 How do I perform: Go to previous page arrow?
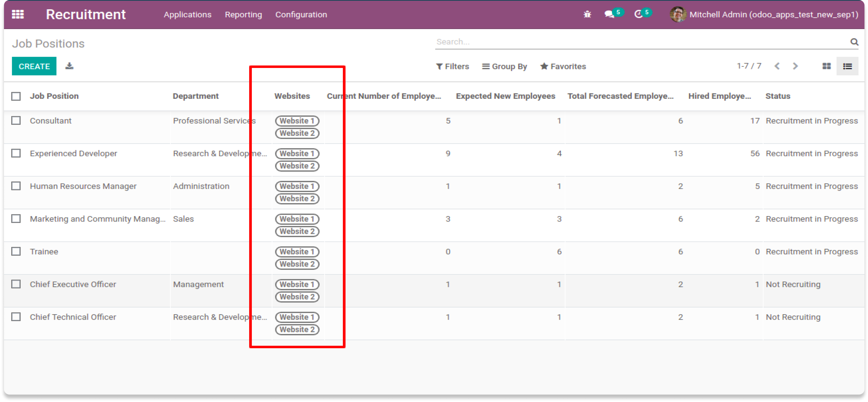coord(777,66)
